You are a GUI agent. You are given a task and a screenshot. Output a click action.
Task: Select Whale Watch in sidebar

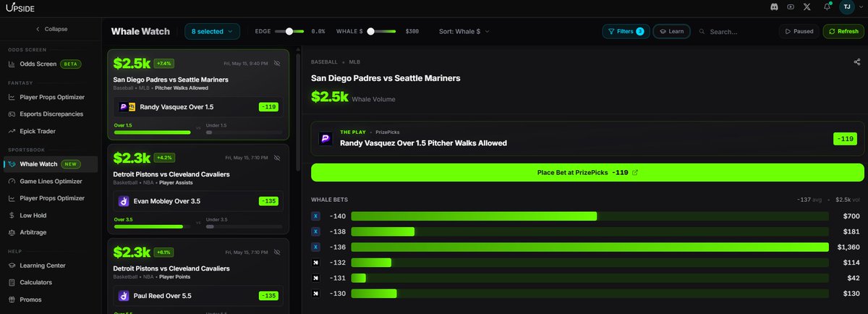click(51, 164)
